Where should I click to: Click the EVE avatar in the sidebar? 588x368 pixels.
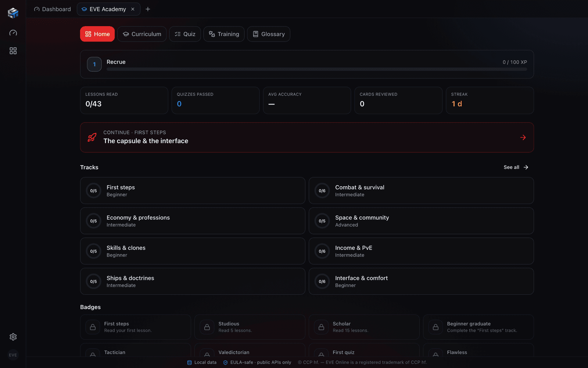pos(13,355)
